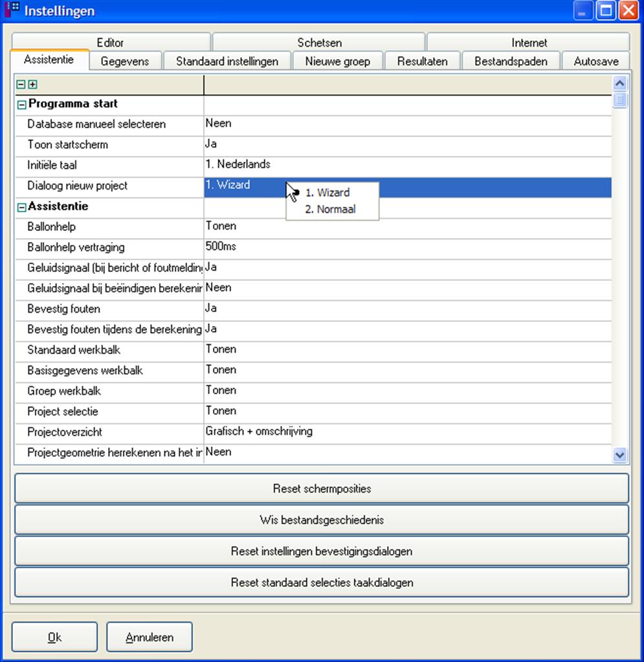
Task: Click Wis bestandsgeschiedenis button
Action: click(x=322, y=520)
